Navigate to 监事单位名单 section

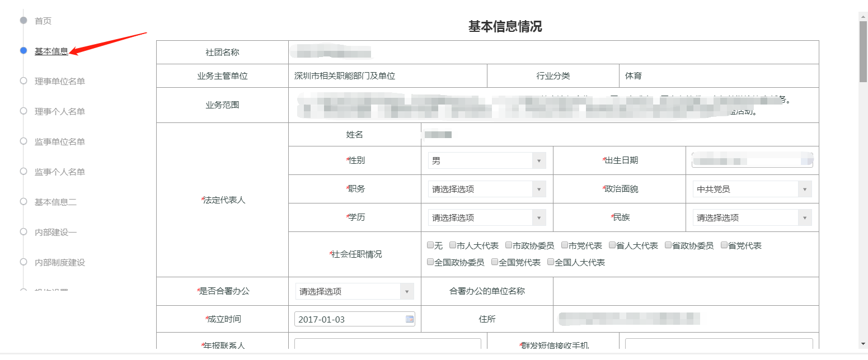pyautogui.click(x=60, y=141)
